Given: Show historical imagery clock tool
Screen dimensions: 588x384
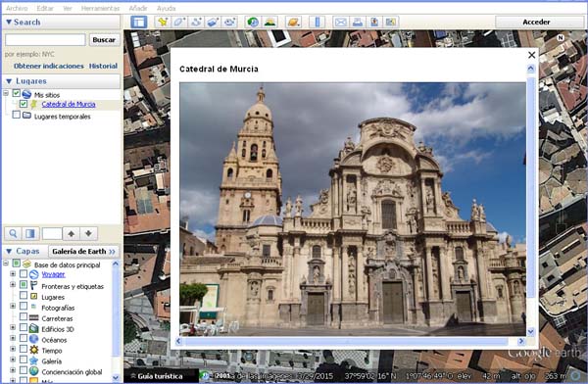Looking at the screenshot, I should pyautogui.click(x=253, y=22).
